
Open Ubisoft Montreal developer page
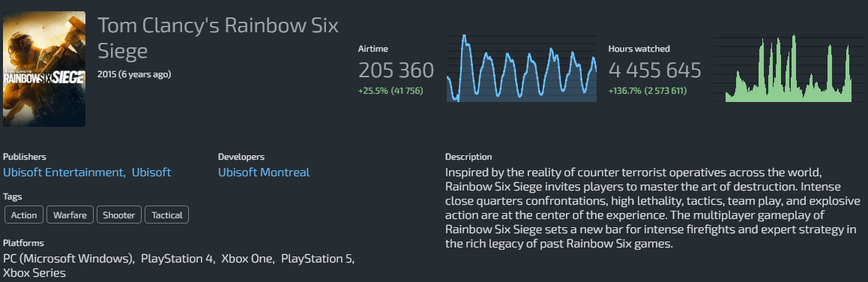tap(264, 172)
